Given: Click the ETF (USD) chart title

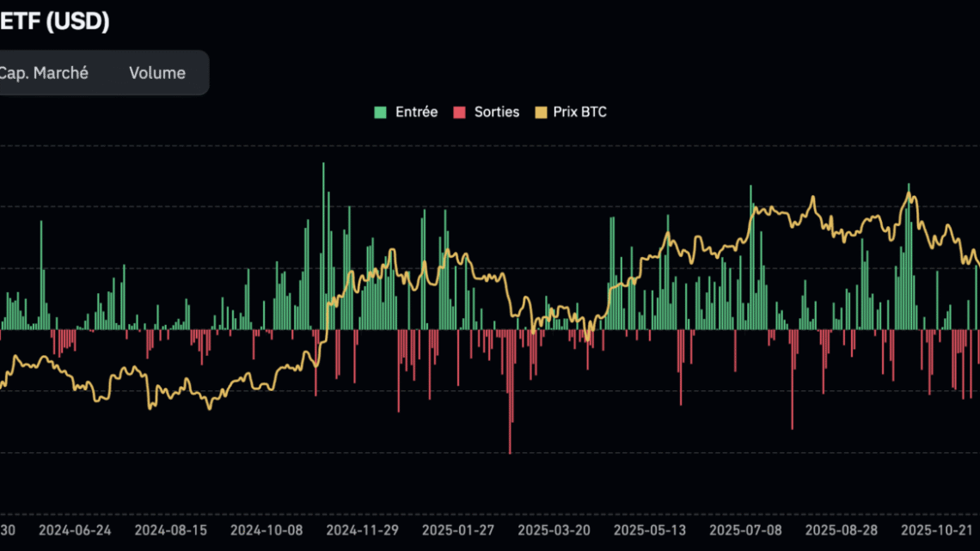Looking at the screenshot, I should (x=56, y=21).
